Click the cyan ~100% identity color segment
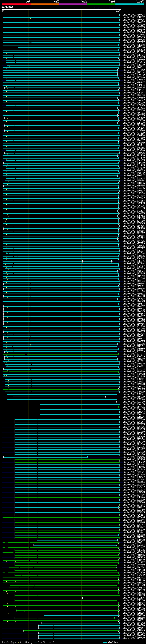Screen dimensions: 146x644 click(x=130, y=4)
